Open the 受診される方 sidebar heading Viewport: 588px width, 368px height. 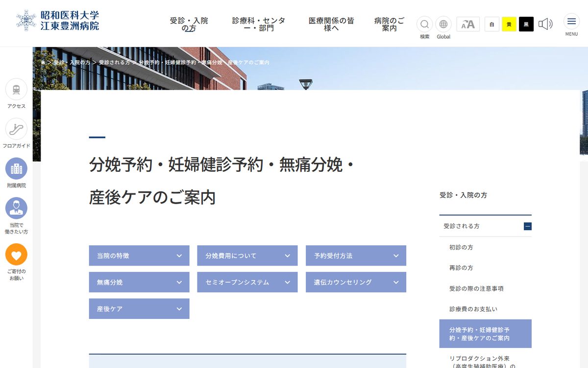click(462, 226)
